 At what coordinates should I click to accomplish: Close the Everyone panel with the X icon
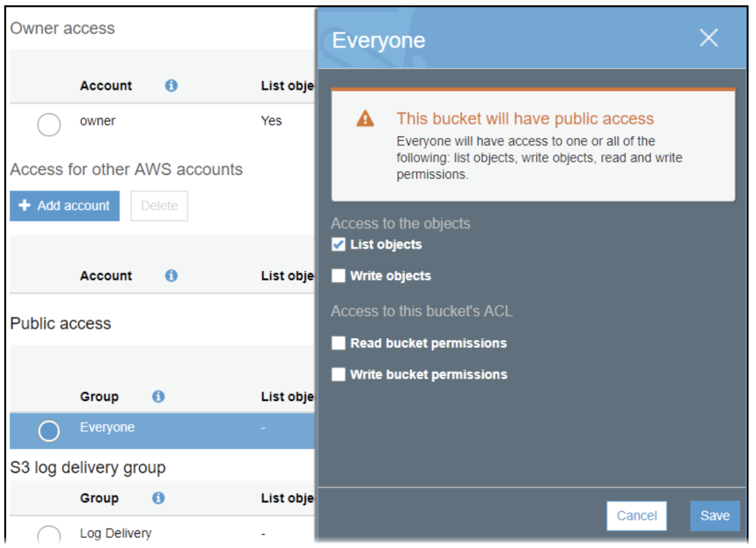[x=709, y=38]
